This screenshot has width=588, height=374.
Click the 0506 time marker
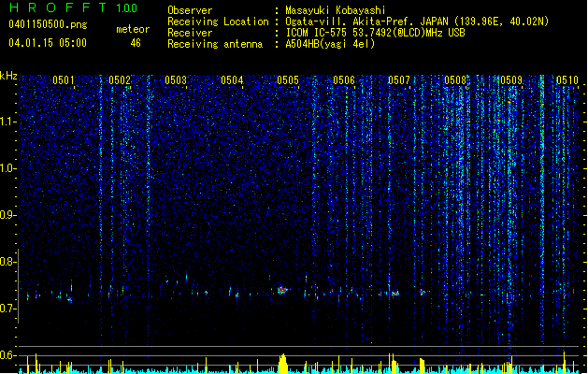[344, 80]
